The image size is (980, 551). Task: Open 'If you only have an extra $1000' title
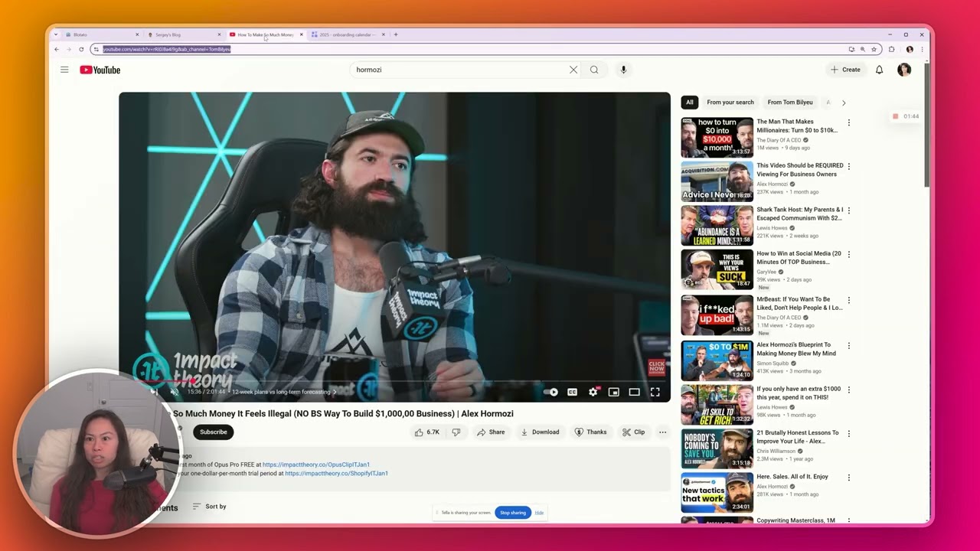pyautogui.click(x=798, y=393)
